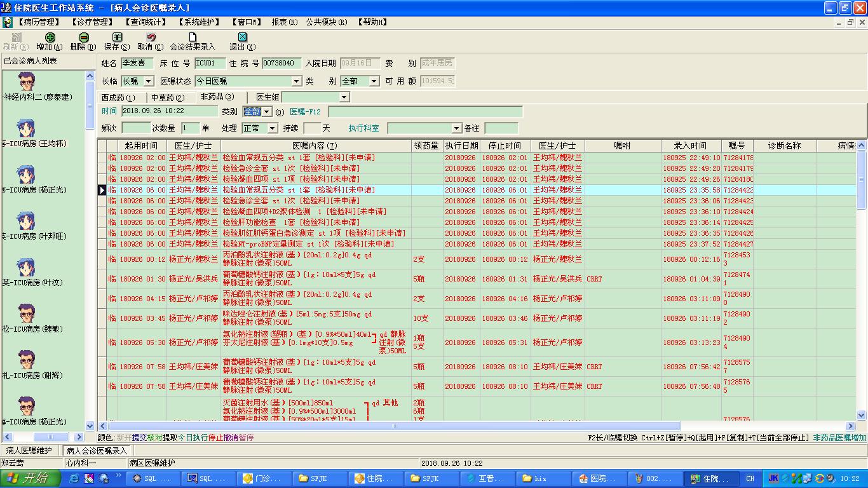Screen dimensions: 868x488
Task: Click in the 时间 date field
Action: (169, 111)
